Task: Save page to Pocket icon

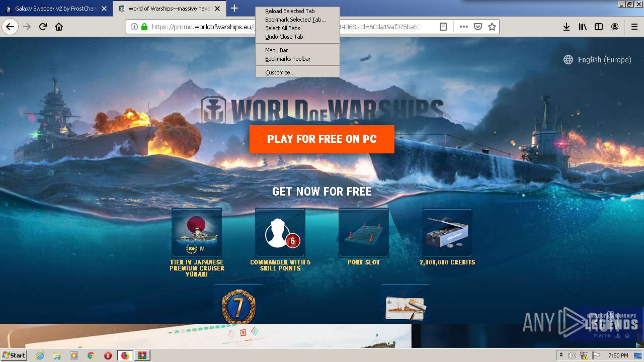Action: [478, 27]
